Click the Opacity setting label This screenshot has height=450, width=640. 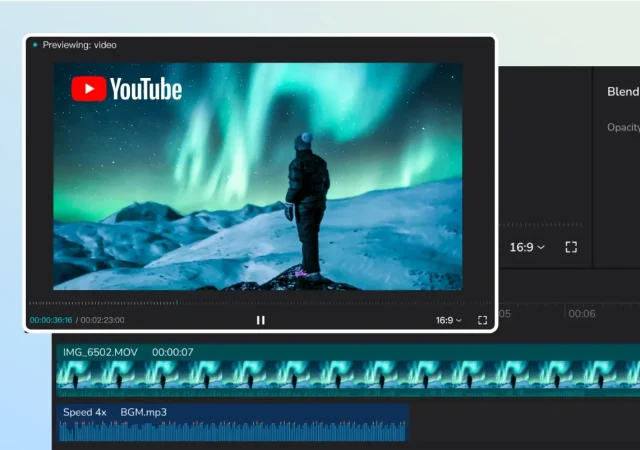point(622,128)
